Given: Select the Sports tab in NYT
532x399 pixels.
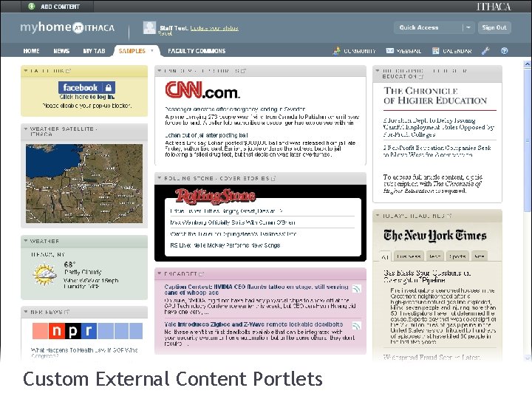Looking at the screenshot, I should tap(457, 256).
